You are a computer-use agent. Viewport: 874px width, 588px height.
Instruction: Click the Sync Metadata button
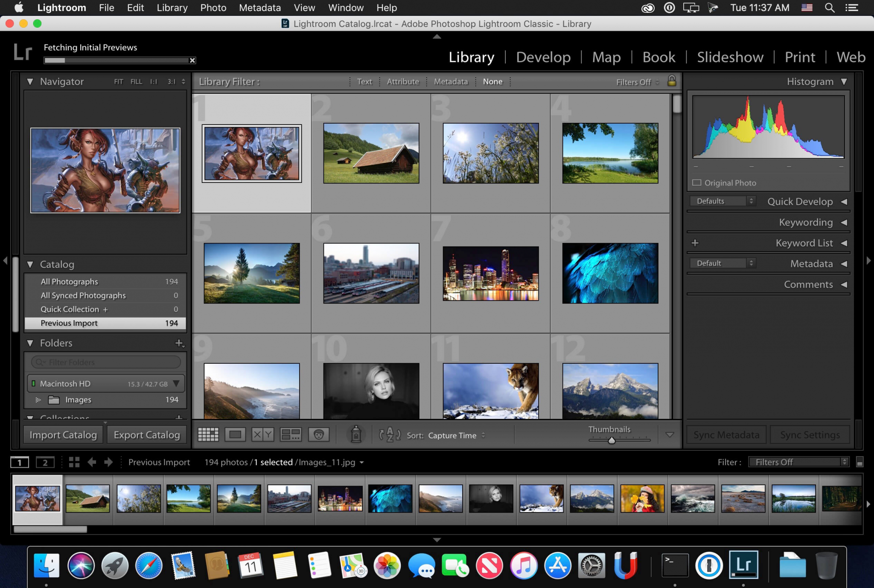coord(726,434)
